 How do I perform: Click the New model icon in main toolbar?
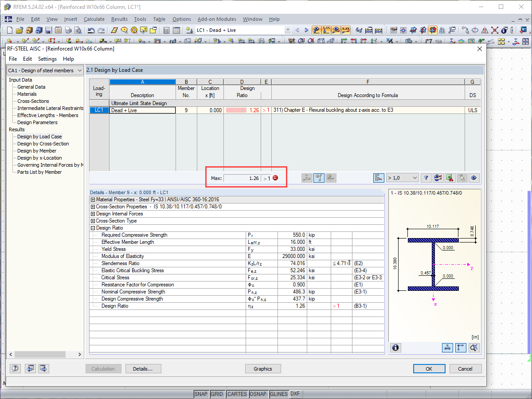(10, 30)
